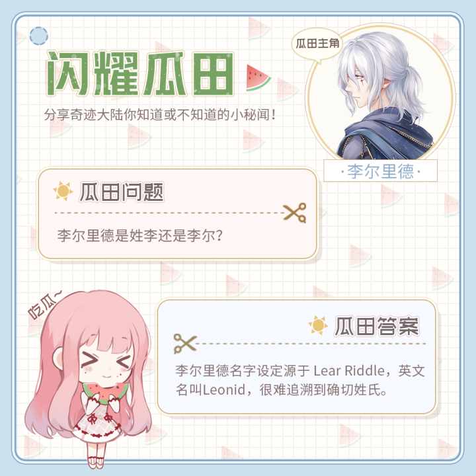The image size is (476, 476).
Task: Click the answer text mentioning Lear Riddle
Action: pos(300,380)
